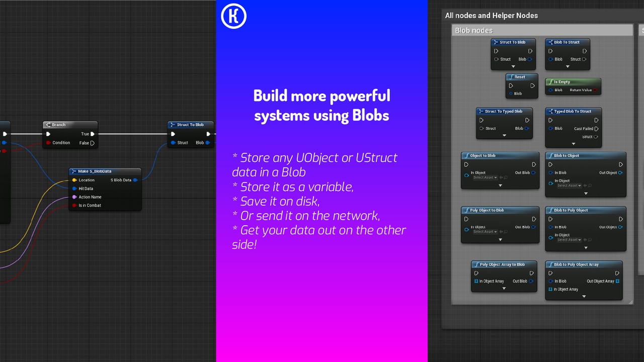Click the Blob output pin on Struct To Blob node in Blob nodes
This screenshot has height=362, width=644.
(530, 59)
